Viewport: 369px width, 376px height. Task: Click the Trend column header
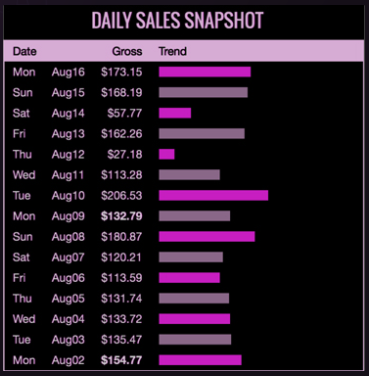click(x=172, y=51)
